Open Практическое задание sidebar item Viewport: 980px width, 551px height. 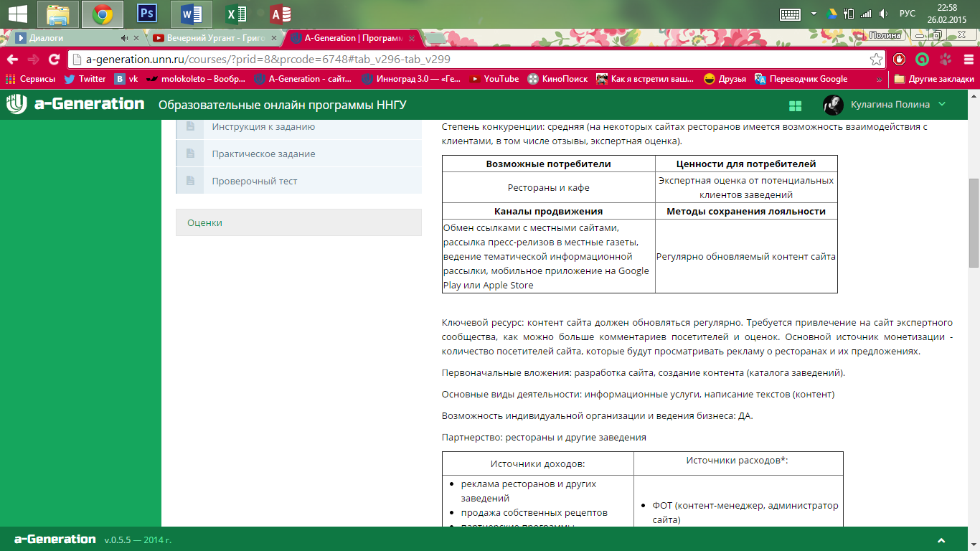pyautogui.click(x=299, y=154)
